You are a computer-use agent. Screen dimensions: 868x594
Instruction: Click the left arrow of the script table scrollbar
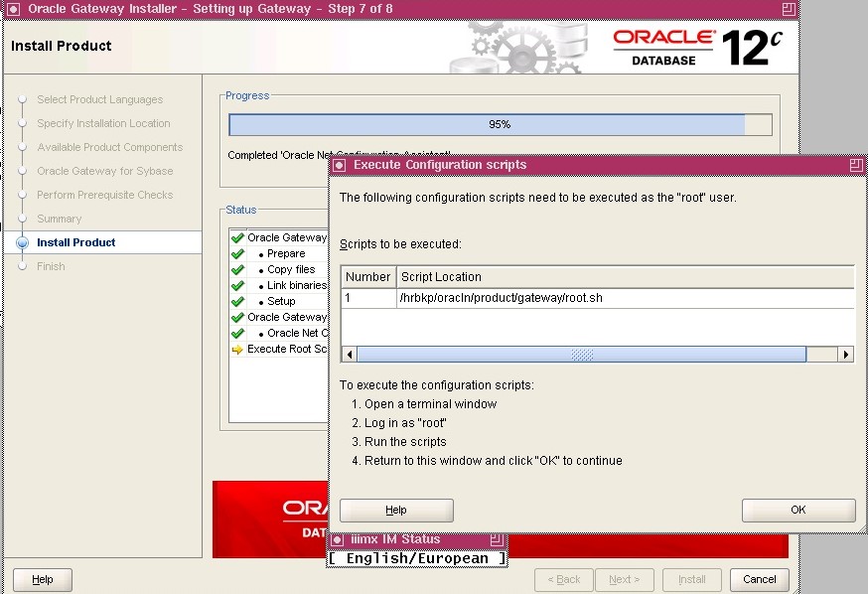350,353
